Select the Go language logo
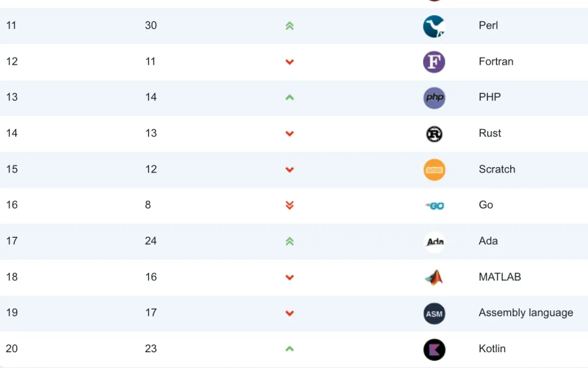Viewport: 588px width, 368px height. [434, 206]
